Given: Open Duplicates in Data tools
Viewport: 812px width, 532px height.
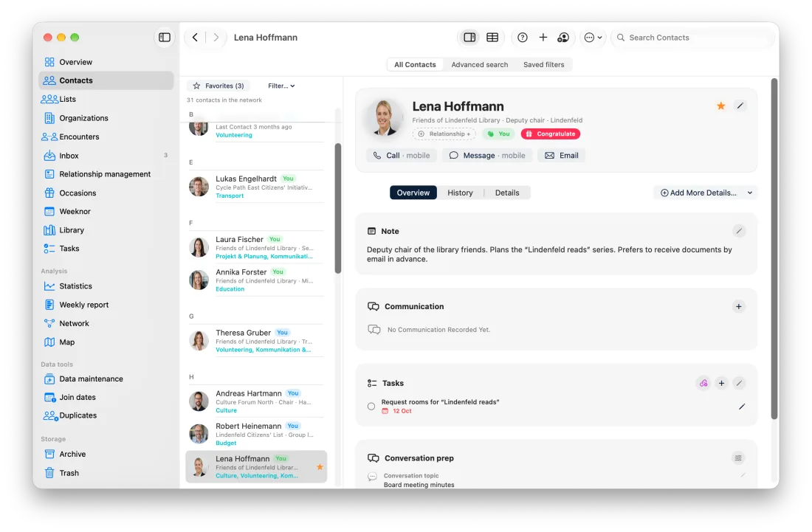Looking at the screenshot, I should (106, 415).
